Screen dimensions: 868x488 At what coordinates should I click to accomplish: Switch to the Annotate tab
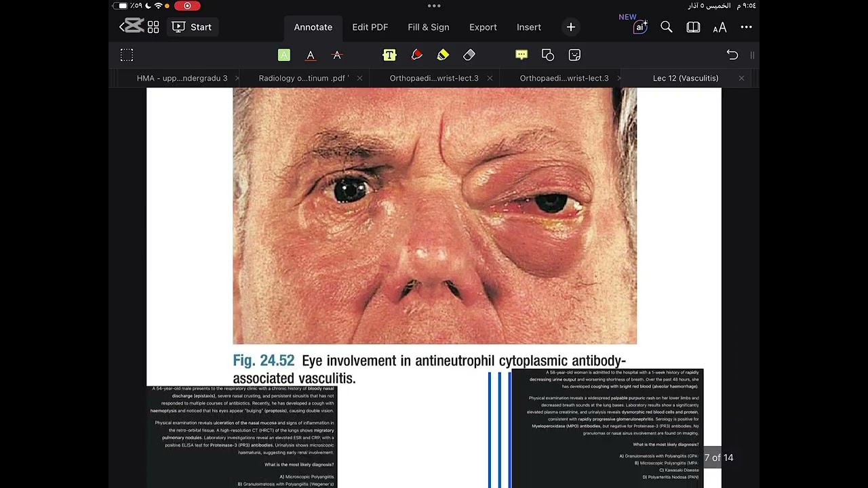tap(313, 27)
